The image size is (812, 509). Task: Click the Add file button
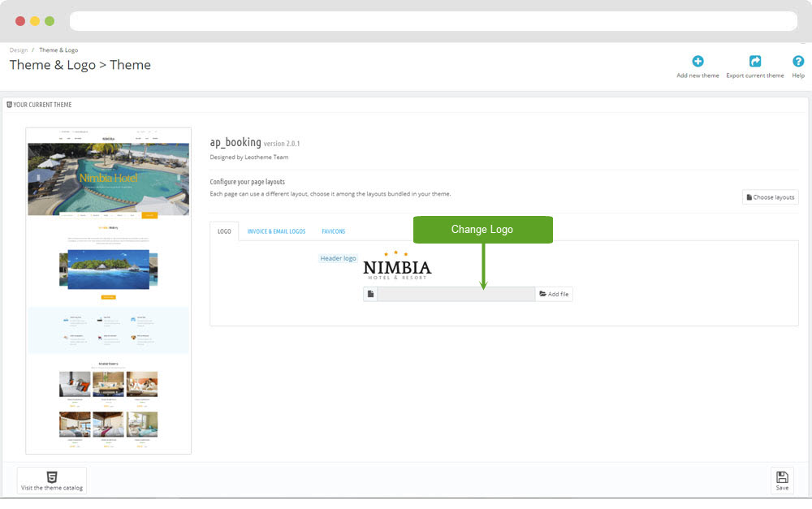point(554,294)
